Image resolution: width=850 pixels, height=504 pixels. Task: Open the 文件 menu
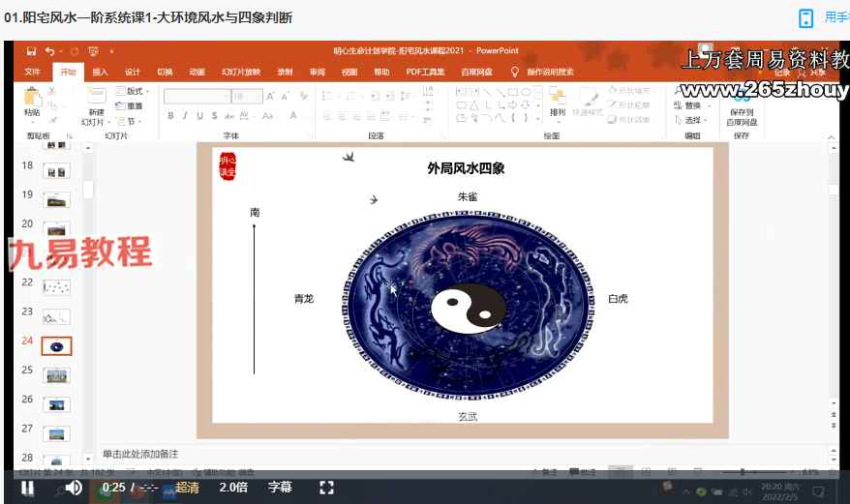click(x=33, y=73)
